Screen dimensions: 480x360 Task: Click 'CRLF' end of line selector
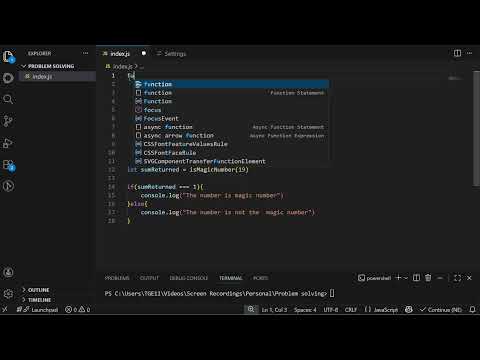point(351,310)
